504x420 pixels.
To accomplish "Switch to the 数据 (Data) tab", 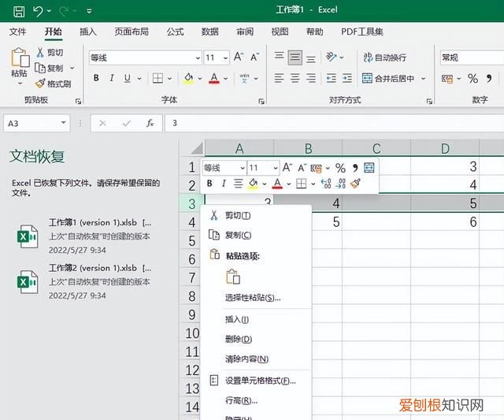I will pos(210,32).
